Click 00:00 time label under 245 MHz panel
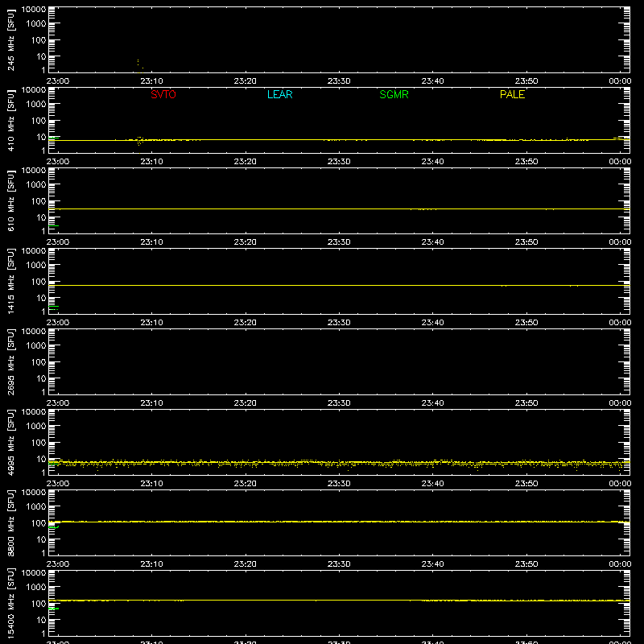644x644 pixels. click(x=620, y=81)
